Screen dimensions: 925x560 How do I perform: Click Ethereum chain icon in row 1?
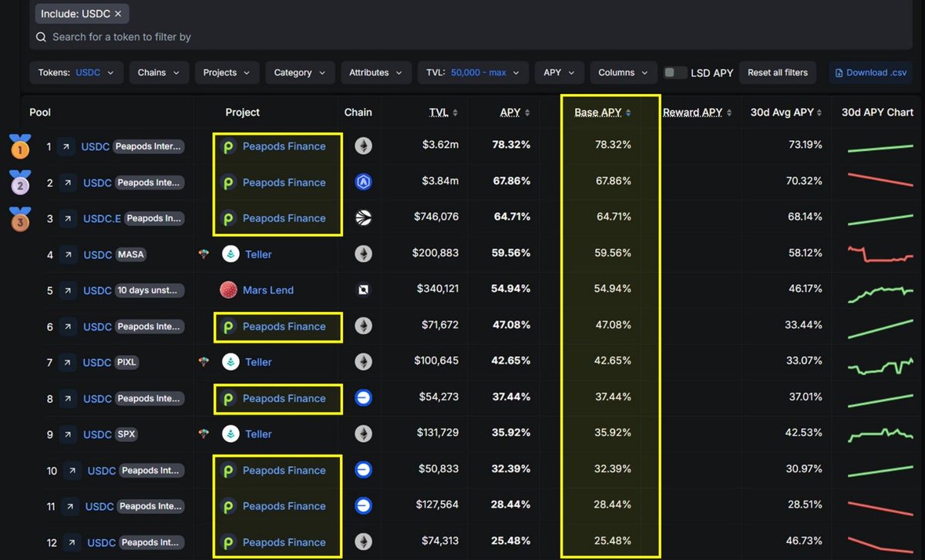coord(363,146)
